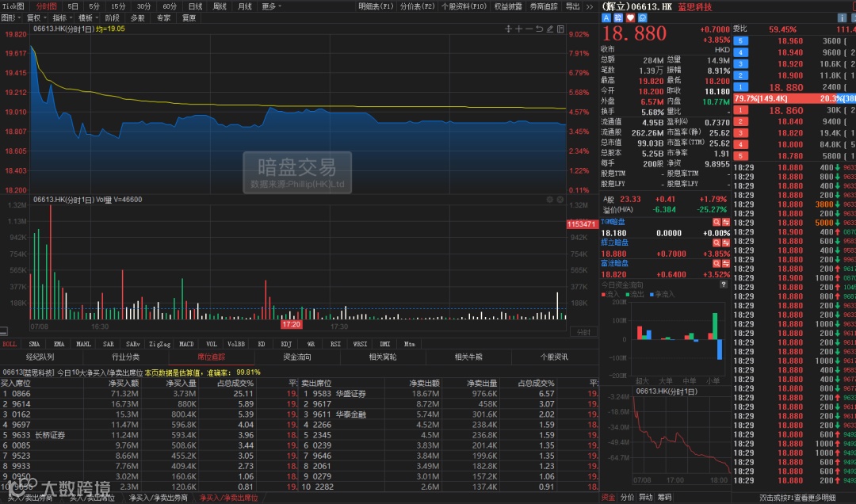This screenshot has height=504, width=856.
Task: Toggle the EMA indicator
Action: pyautogui.click(x=59, y=344)
